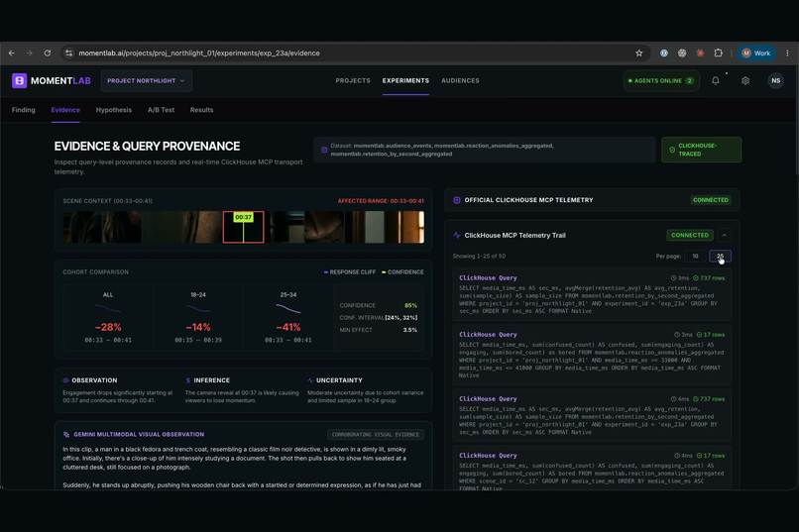Click the MomentLab logo icon
This screenshot has width=799, height=532.
coord(20,80)
